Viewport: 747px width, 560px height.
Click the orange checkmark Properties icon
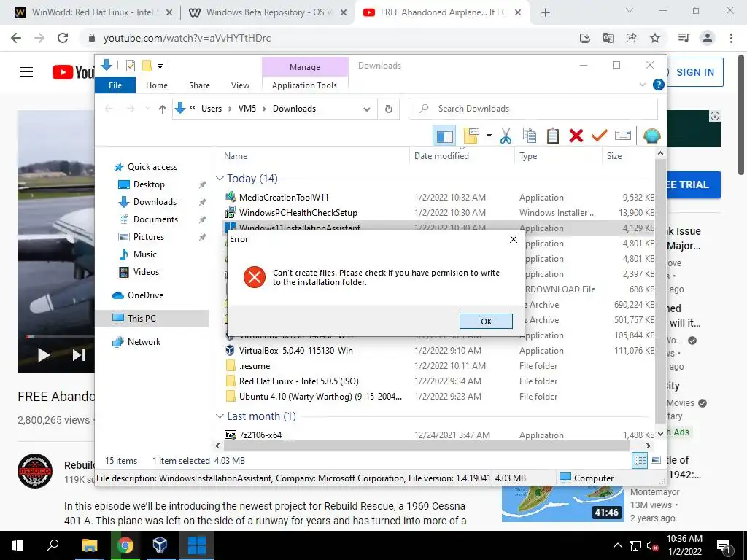click(600, 136)
